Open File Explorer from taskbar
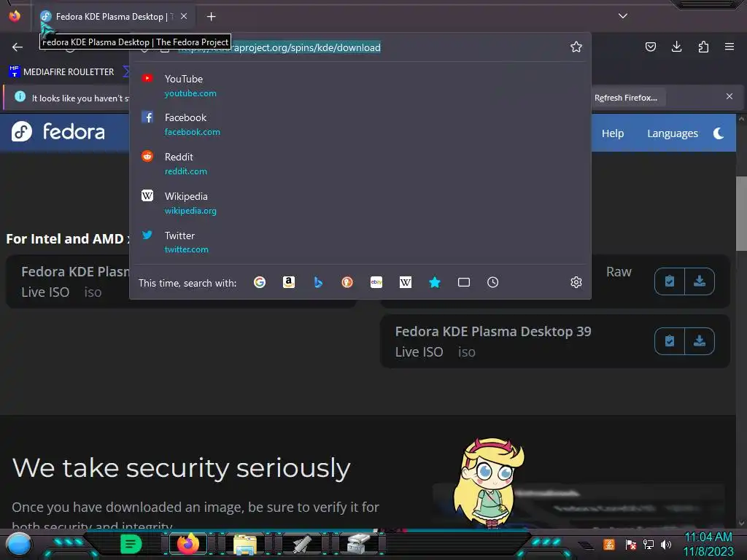Screen dimensions: 747x560 (245, 544)
